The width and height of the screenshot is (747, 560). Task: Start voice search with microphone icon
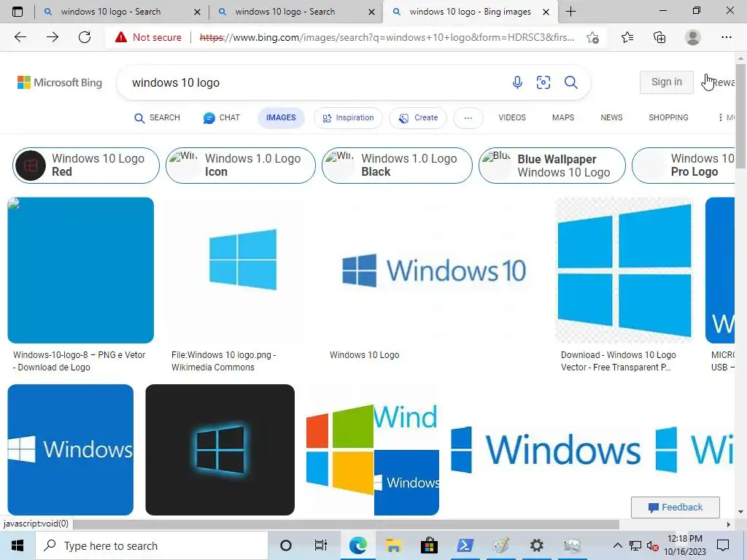pos(517,82)
